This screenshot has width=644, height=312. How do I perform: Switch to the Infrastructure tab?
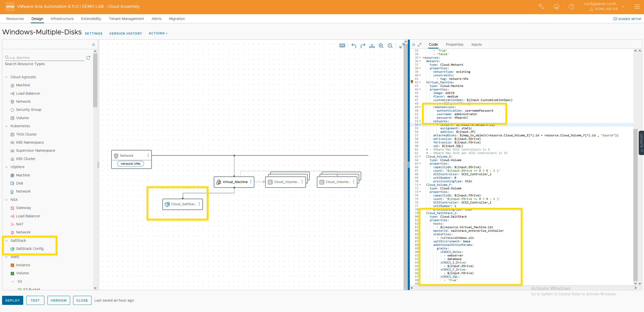click(x=62, y=19)
